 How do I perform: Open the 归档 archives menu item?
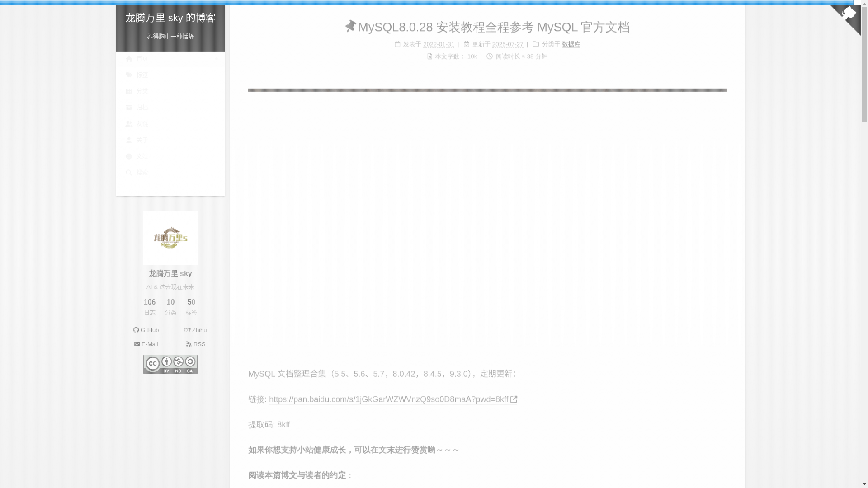pos(170,108)
